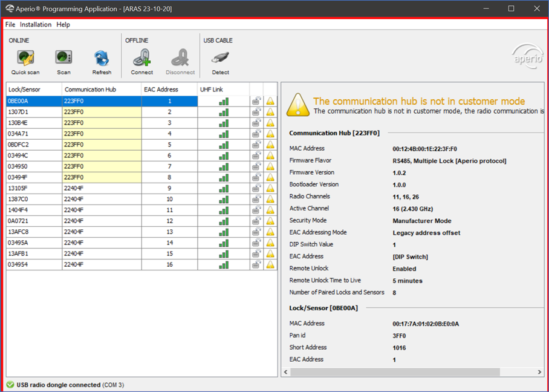The width and height of the screenshot is (549, 392).
Task: Click the lock icon in row 03494C
Action: (x=256, y=155)
